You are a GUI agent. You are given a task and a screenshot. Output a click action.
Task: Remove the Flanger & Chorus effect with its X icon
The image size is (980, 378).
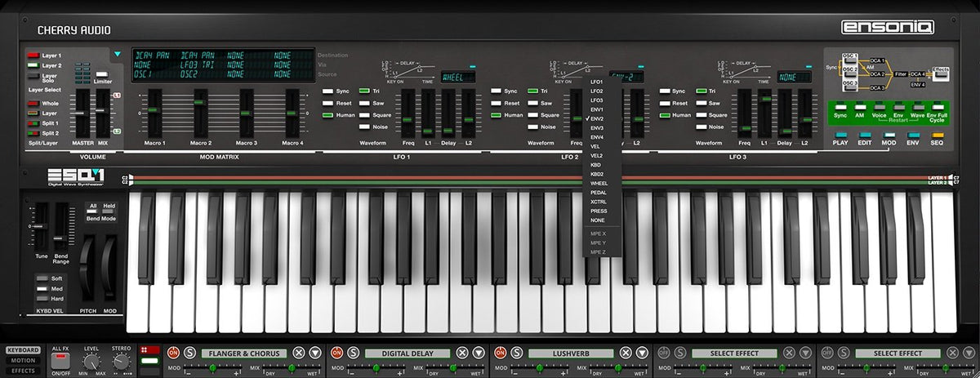click(299, 353)
